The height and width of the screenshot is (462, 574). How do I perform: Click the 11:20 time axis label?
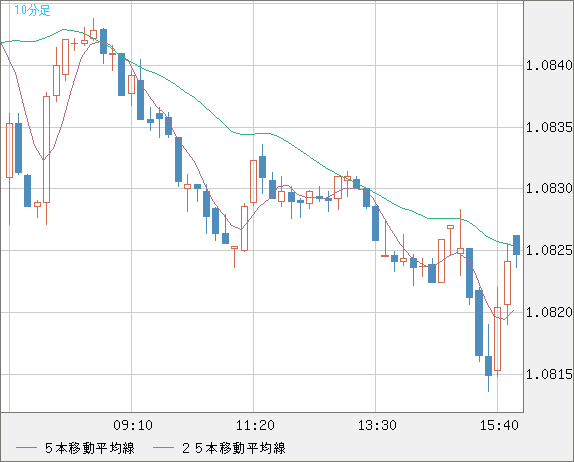coord(255,425)
